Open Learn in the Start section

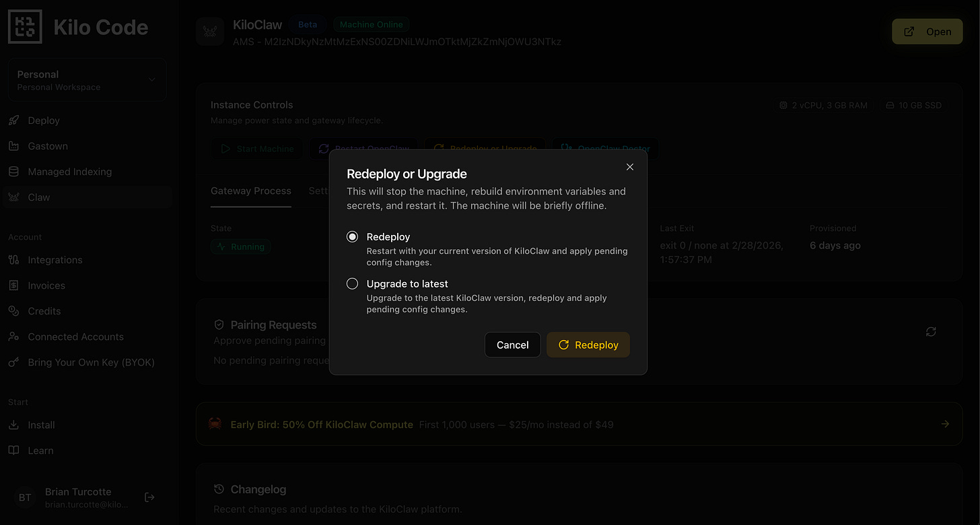pos(87,450)
